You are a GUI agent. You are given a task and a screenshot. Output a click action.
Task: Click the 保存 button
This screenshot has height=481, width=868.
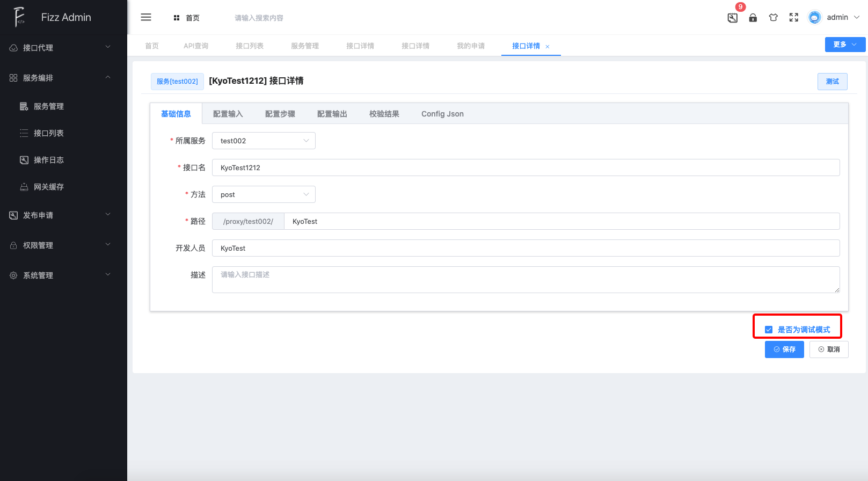pyautogui.click(x=784, y=349)
